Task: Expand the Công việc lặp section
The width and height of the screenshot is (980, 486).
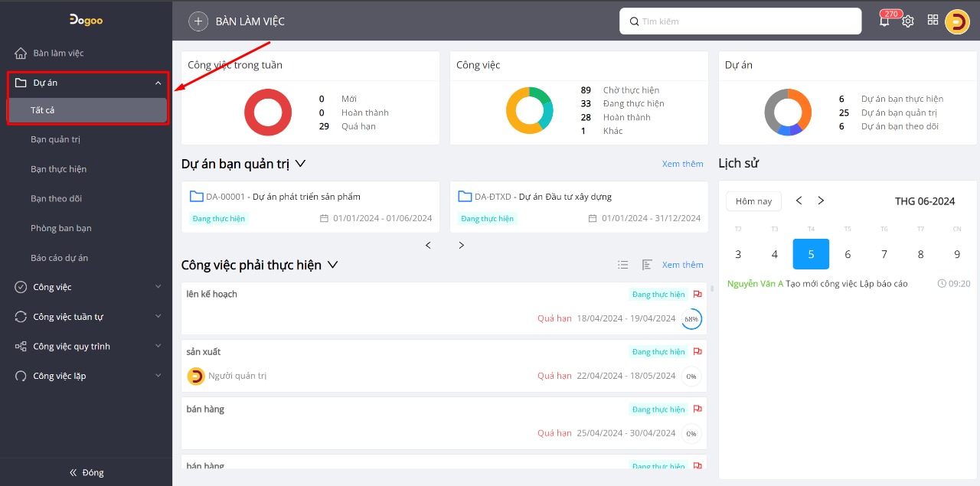Action: pos(158,376)
